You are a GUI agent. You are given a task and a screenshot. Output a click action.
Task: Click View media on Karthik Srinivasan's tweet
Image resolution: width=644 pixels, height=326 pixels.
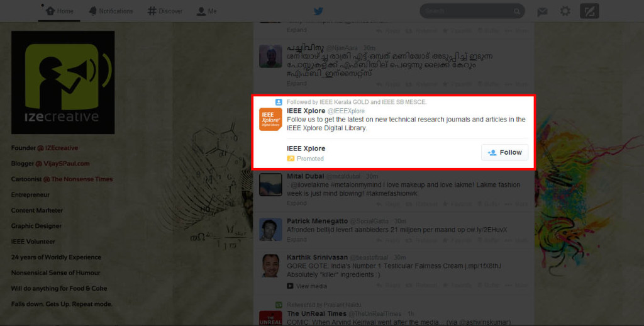311,286
